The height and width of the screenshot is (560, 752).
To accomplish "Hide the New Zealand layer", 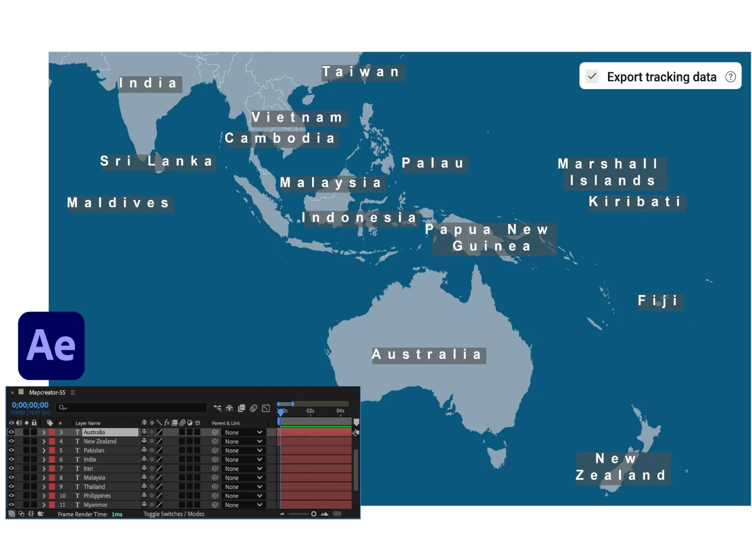I will pos(11,441).
